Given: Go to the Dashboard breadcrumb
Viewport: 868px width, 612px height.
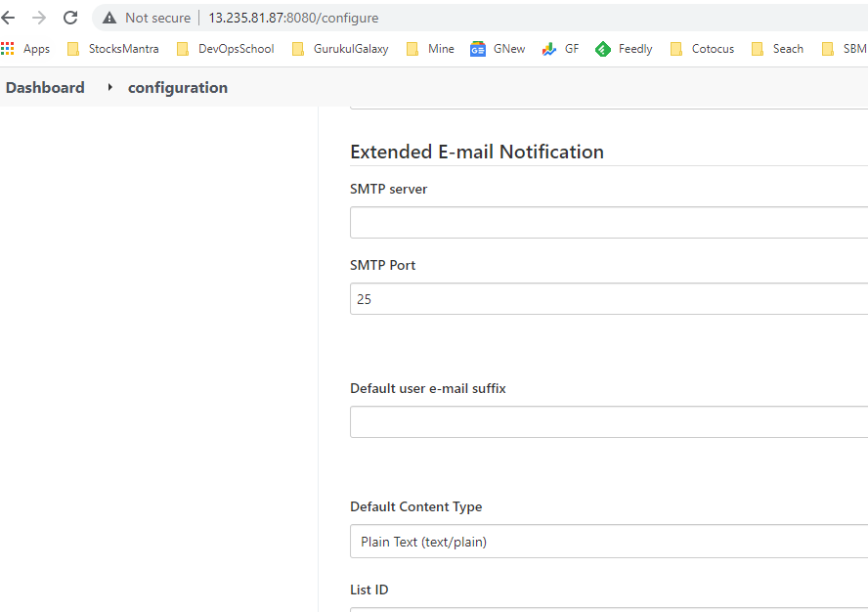Looking at the screenshot, I should coord(45,88).
